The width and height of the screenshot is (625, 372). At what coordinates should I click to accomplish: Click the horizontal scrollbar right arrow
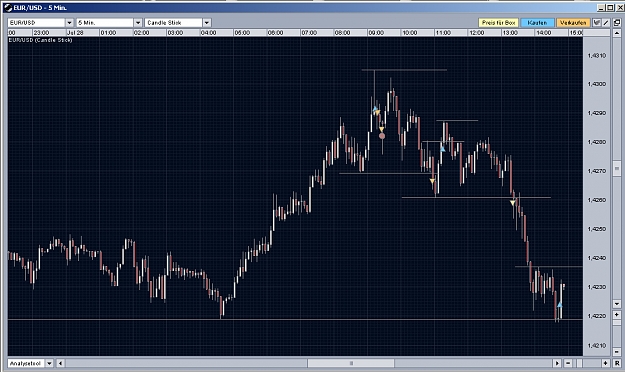pos(557,363)
